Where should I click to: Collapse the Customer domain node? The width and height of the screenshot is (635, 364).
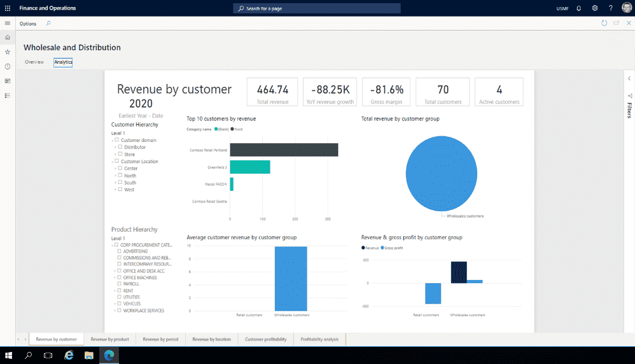113,141
